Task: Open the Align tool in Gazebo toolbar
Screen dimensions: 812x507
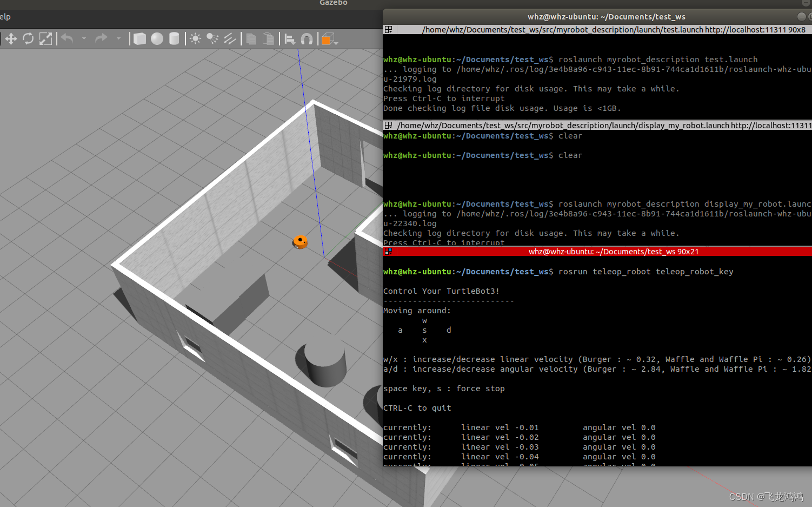Action: [x=290, y=39]
